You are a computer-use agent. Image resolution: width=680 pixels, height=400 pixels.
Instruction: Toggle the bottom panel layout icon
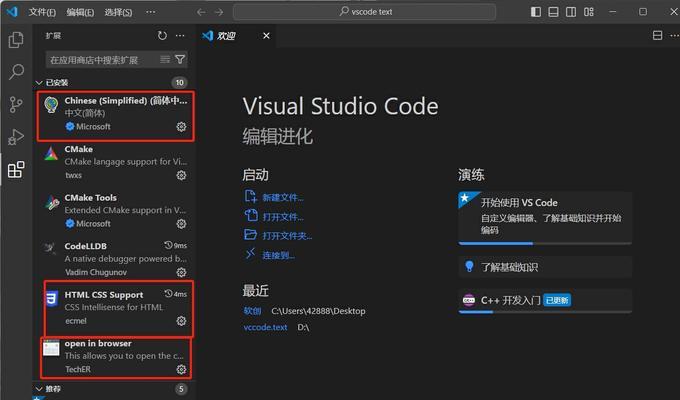coord(553,12)
